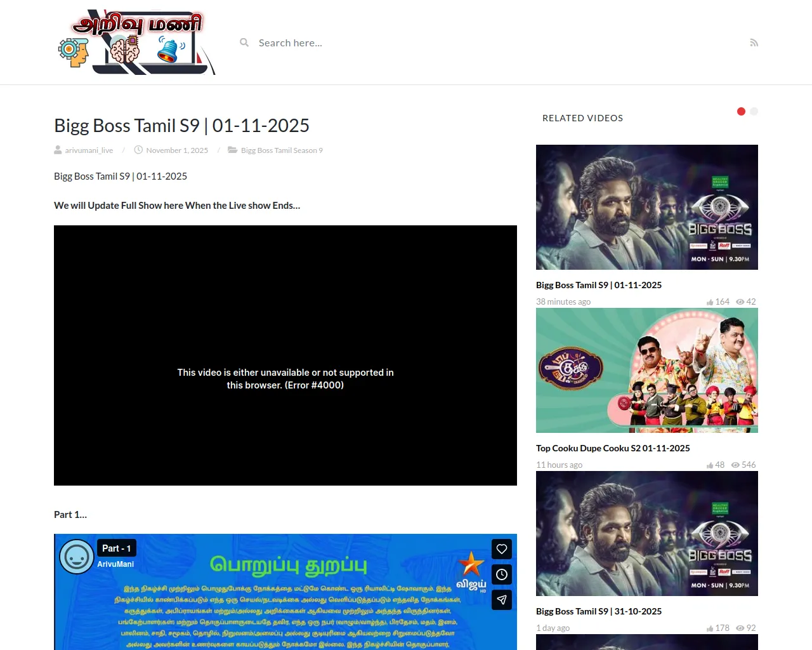Click the views eye icon showing 546
Screen dimensions: 812x650
coord(735,465)
